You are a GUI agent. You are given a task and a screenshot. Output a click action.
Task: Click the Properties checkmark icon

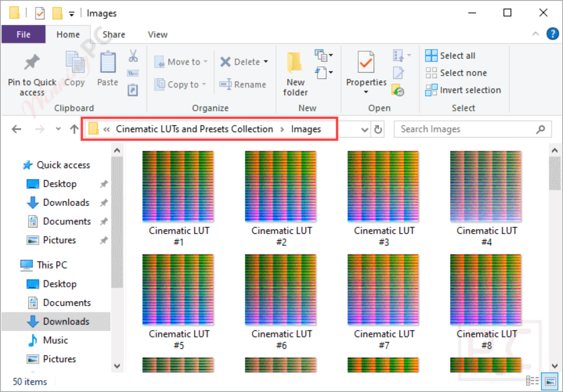point(366,62)
